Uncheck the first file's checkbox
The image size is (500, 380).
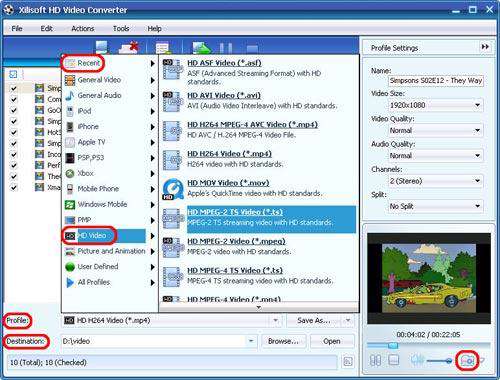(x=14, y=88)
